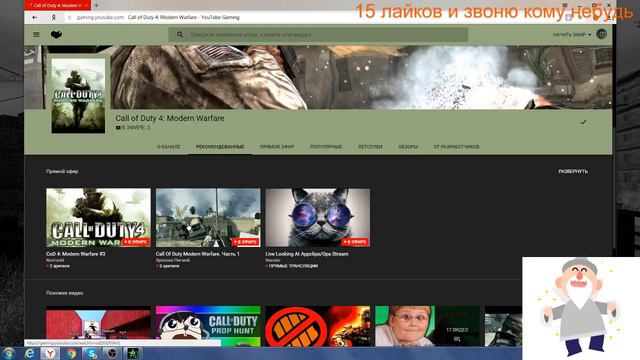Open the orange crossed-out logo thumbnail

tap(318, 326)
